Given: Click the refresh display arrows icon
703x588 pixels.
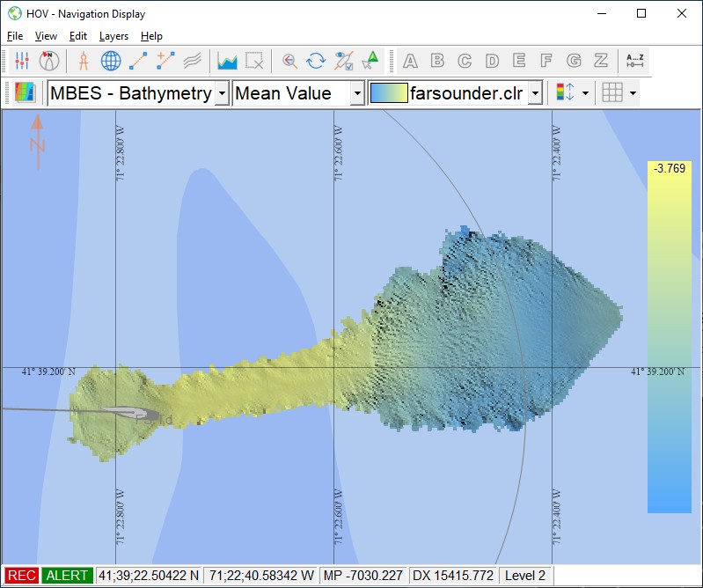Looking at the screenshot, I should pos(316,61).
